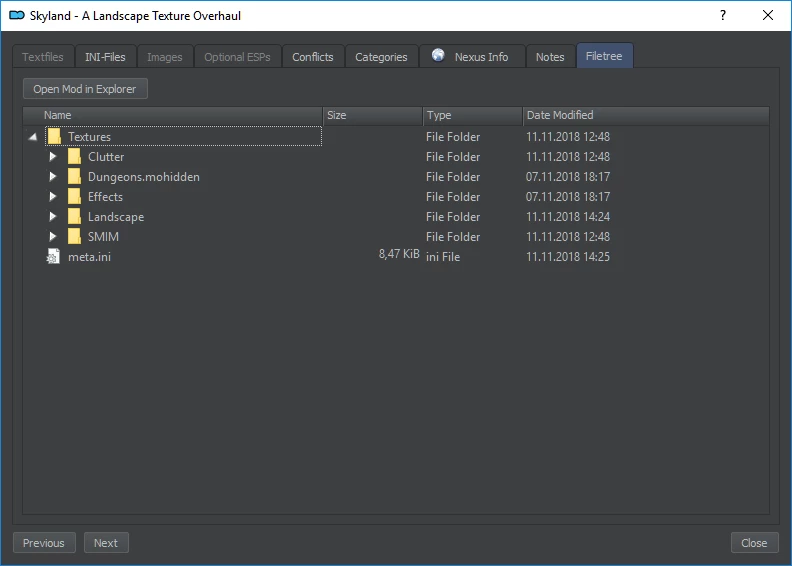Viewport: 792px width, 566px height.
Task: Click the Next button
Action: point(106,543)
